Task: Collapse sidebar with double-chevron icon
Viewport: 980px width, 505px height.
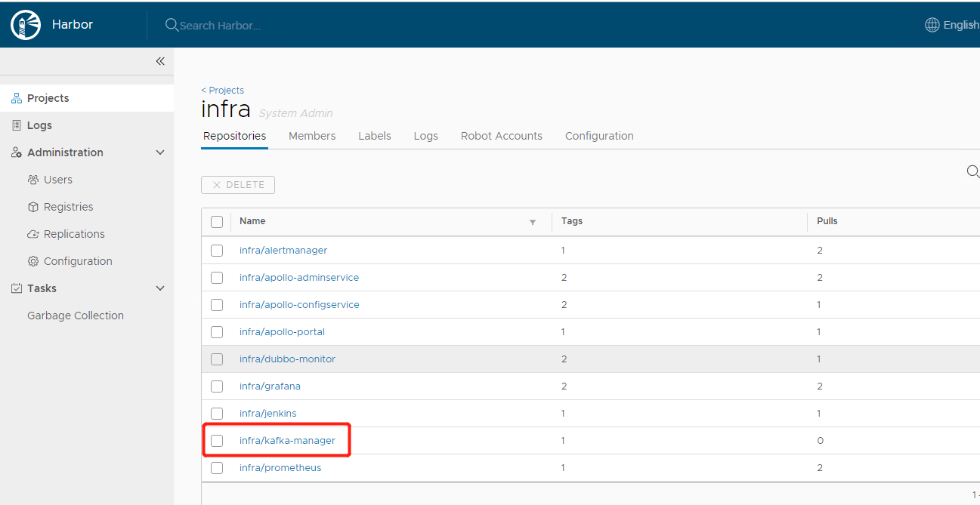Action: 160,61
